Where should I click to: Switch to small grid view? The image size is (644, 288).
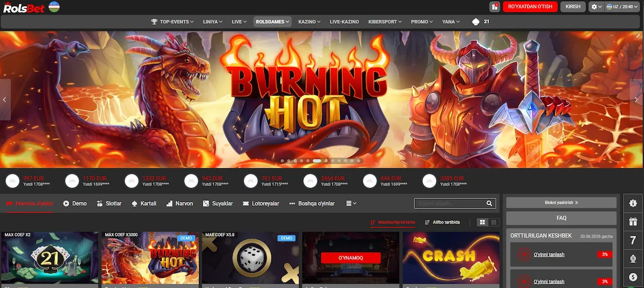[494, 222]
